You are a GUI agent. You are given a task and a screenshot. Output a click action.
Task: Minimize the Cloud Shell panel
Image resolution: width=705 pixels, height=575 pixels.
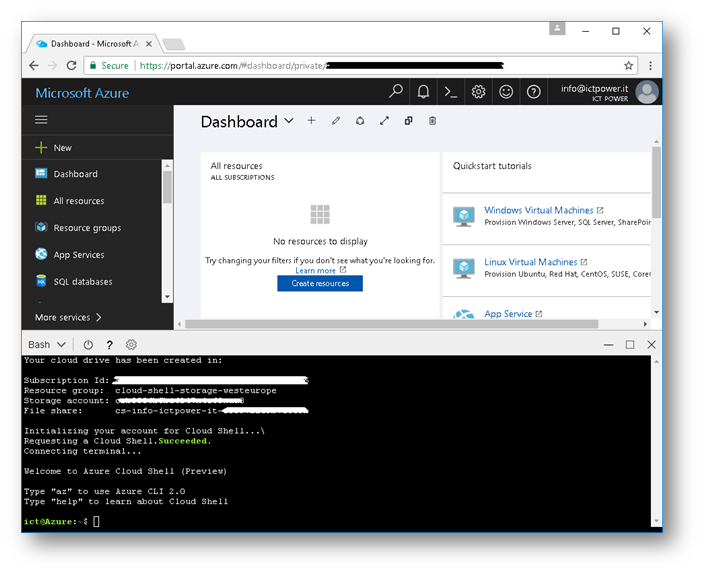608,345
